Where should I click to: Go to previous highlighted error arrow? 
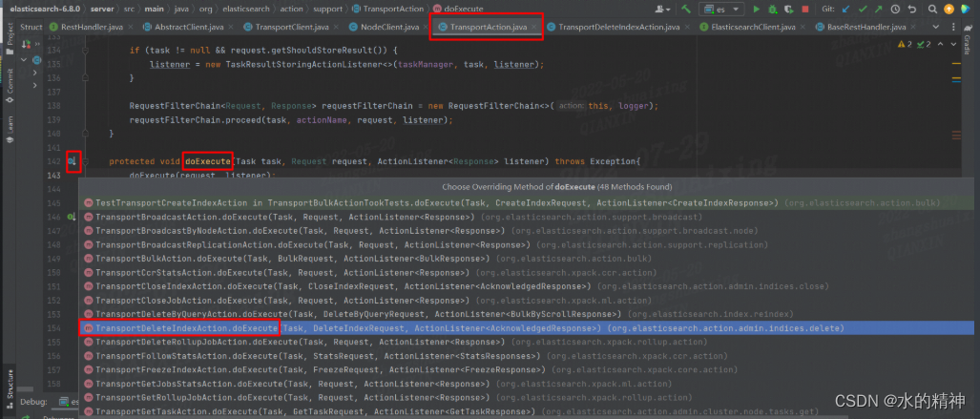tap(941, 44)
